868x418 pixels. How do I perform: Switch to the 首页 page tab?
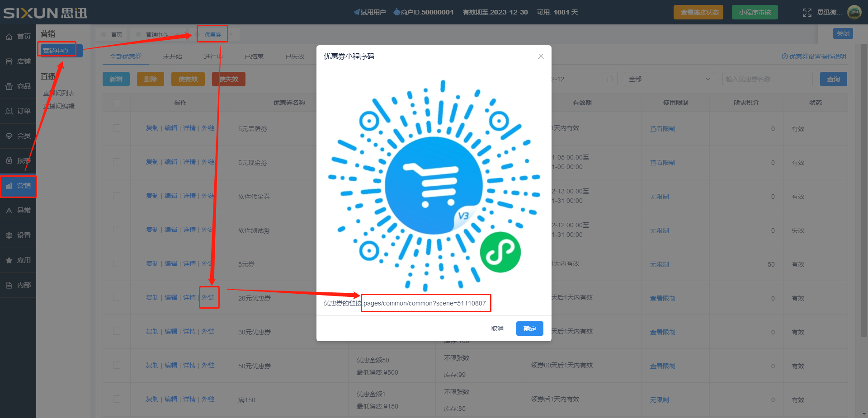pyautogui.click(x=112, y=34)
